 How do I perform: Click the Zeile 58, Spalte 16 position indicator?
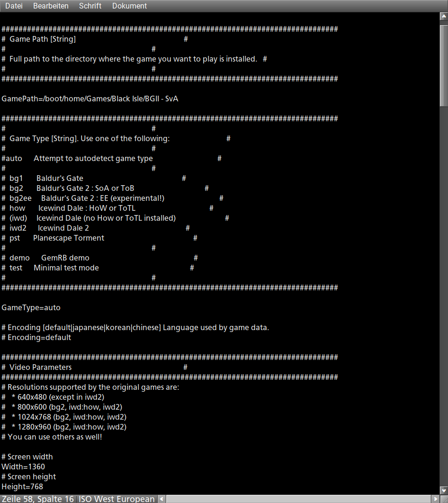38,499
